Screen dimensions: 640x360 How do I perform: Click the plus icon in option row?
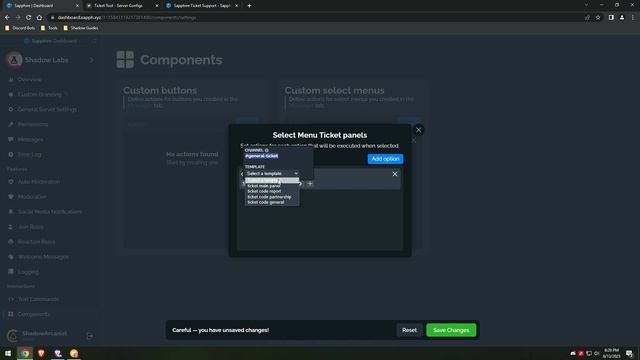310,184
